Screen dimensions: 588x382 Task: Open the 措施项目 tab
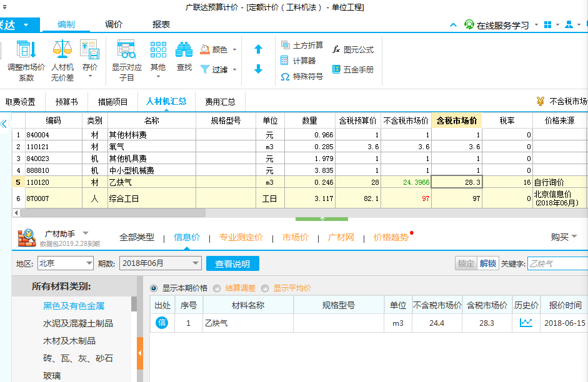112,102
